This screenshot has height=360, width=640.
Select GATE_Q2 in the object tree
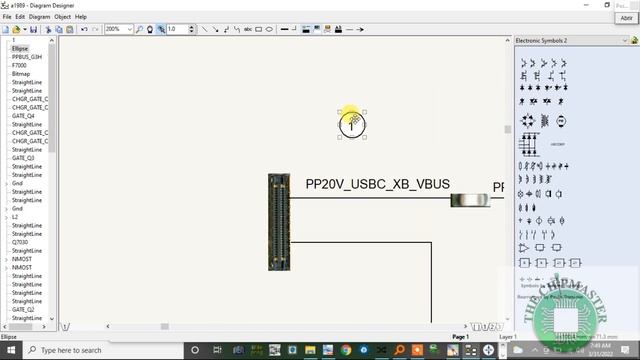(x=23, y=309)
